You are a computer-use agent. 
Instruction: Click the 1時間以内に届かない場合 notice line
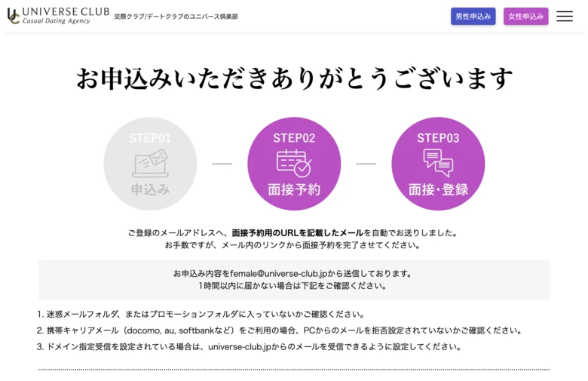[x=293, y=286]
